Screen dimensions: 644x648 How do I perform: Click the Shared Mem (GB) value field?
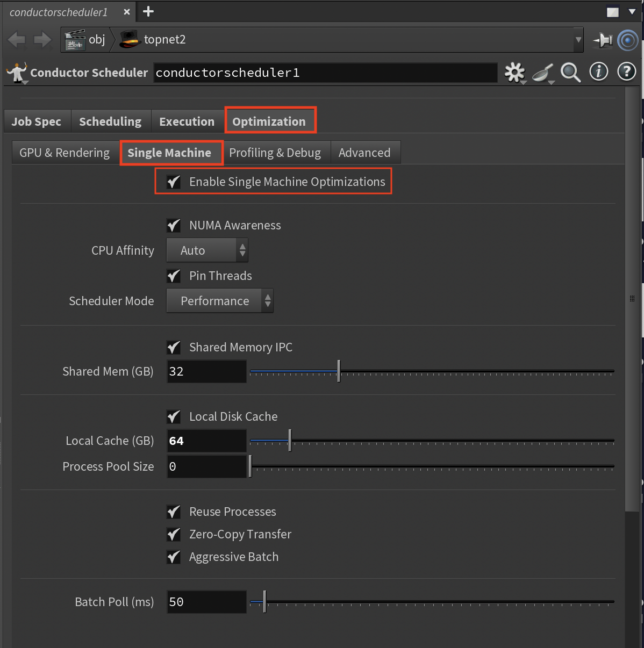point(206,371)
